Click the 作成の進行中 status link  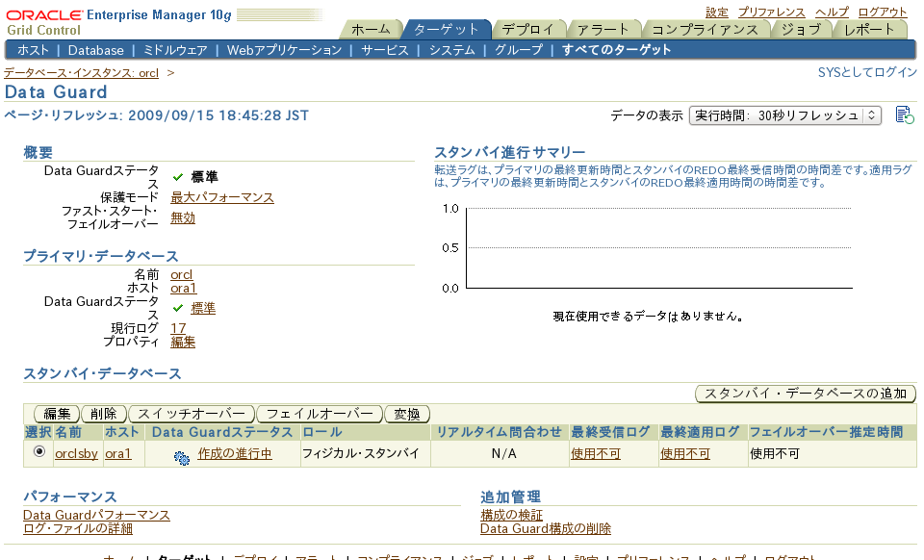click(x=235, y=454)
